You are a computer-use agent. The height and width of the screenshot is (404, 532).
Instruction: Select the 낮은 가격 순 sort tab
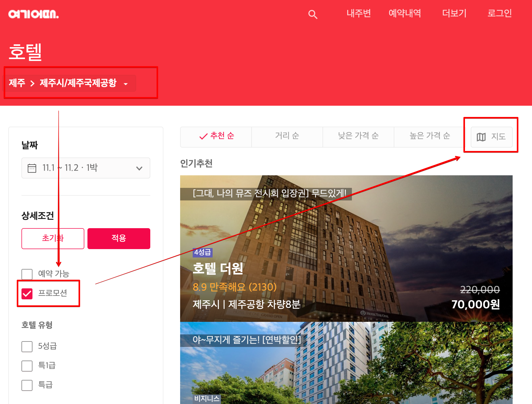pyautogui.click(x=358, y=137)
